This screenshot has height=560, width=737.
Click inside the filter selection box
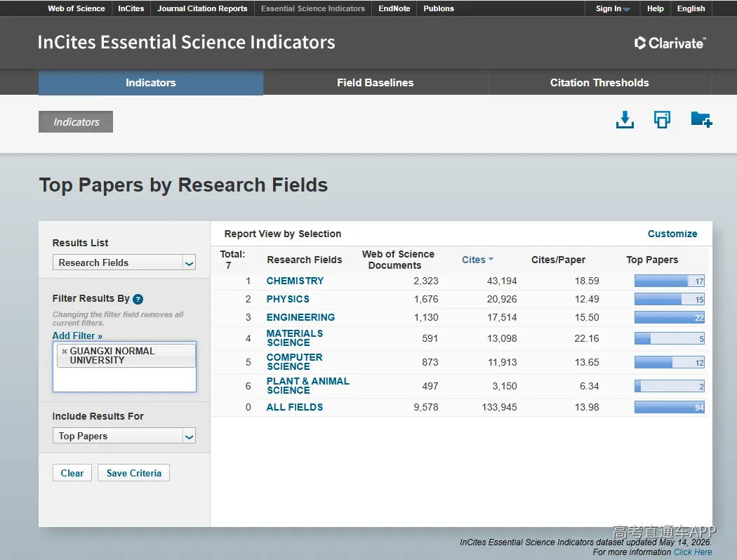pos(124,380)
